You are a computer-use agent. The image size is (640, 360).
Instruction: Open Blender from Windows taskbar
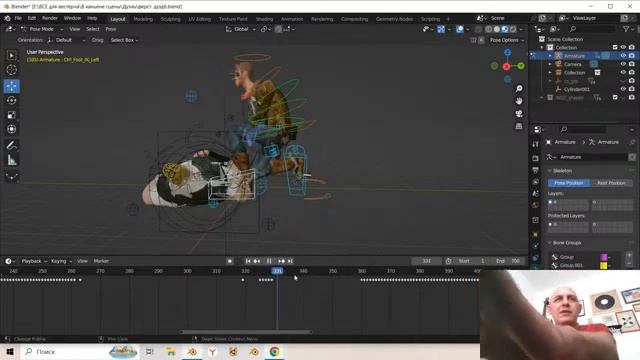click(192, 351)
